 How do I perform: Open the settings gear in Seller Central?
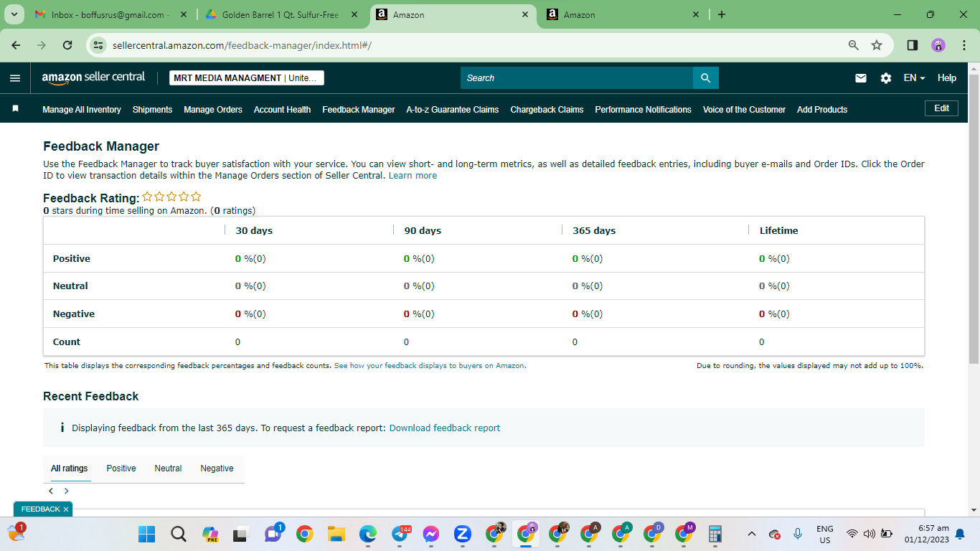click(886, 78)
